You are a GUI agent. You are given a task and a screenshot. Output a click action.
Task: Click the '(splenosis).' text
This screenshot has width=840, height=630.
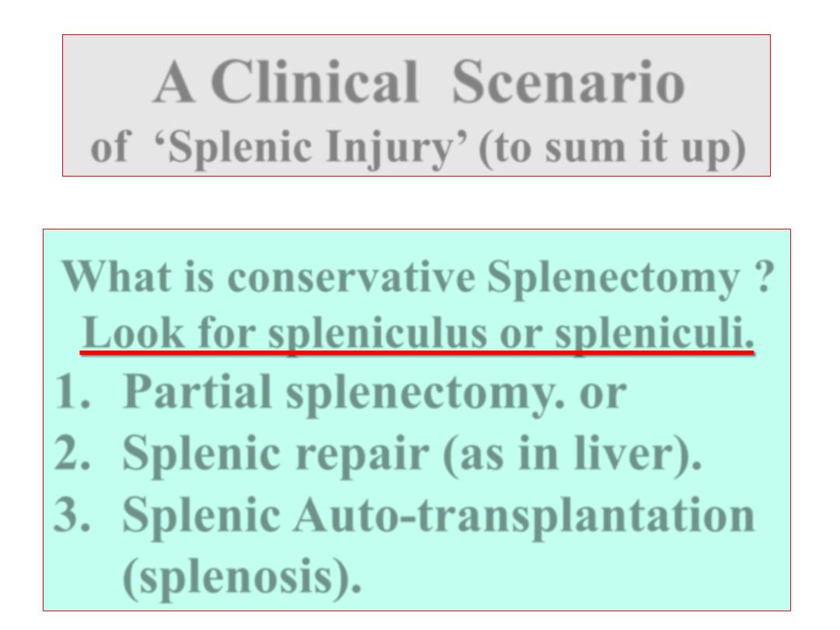tap(242, 577)
